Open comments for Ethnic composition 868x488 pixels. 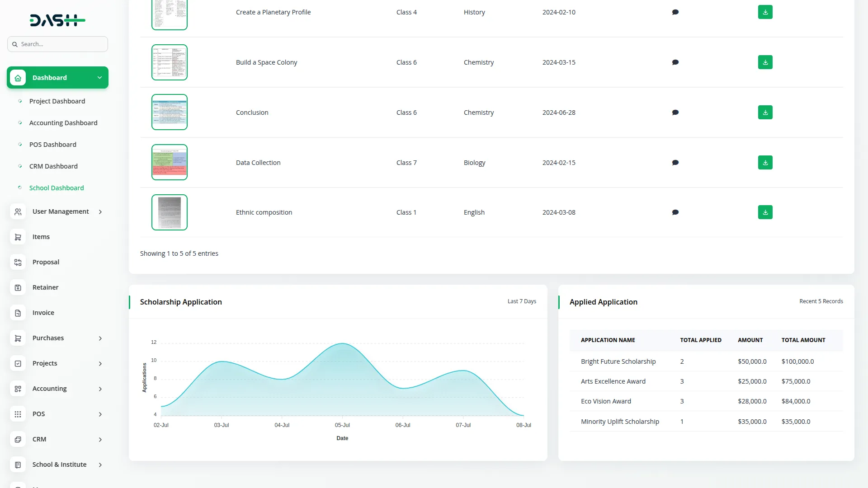click(675, 212)
